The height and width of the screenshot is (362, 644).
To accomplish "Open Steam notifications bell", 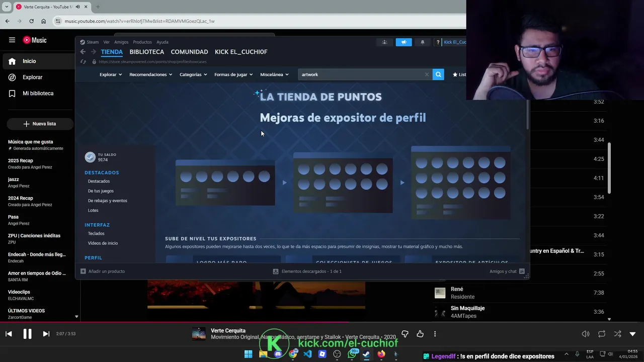I will coord(422,42).
